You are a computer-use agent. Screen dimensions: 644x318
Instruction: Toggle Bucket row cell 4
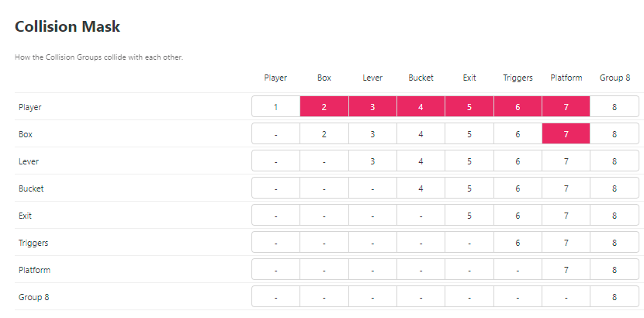[x=421, y=188]
